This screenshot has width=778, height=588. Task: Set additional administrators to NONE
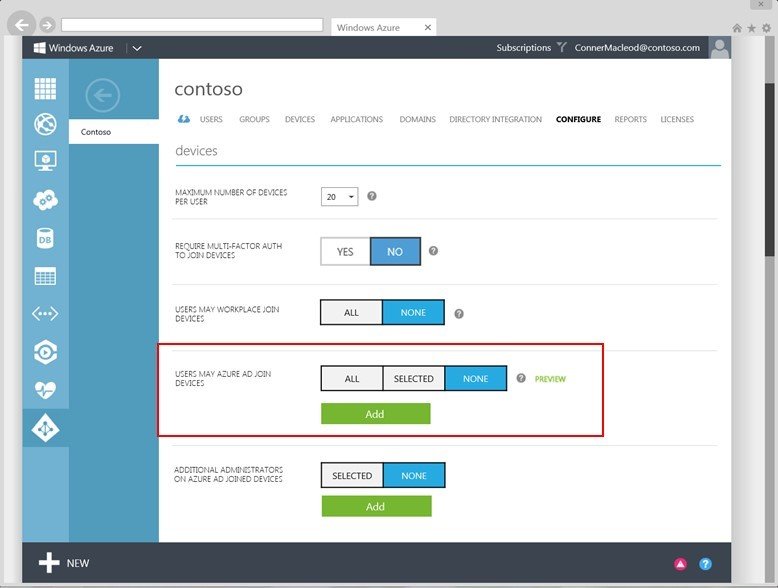tap(414, 475)
